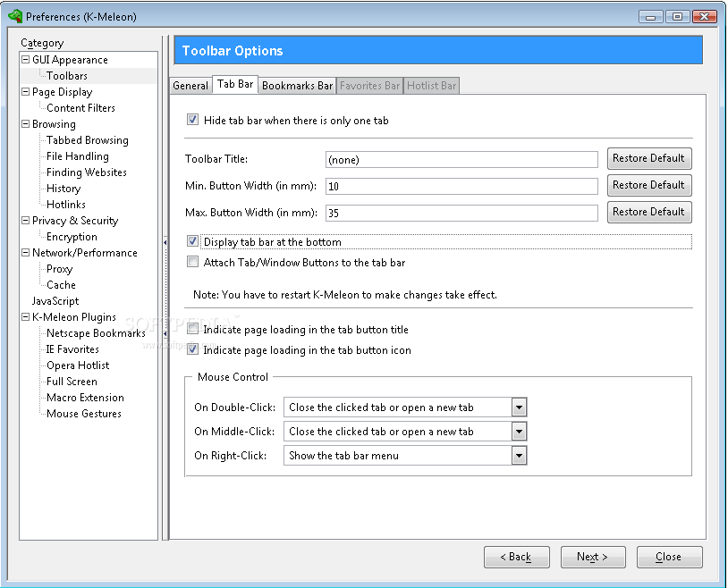This screenshot has height=588, width=728.
Task: Click the Next > button
Action: pyautogui.click(x=593, y=557)
